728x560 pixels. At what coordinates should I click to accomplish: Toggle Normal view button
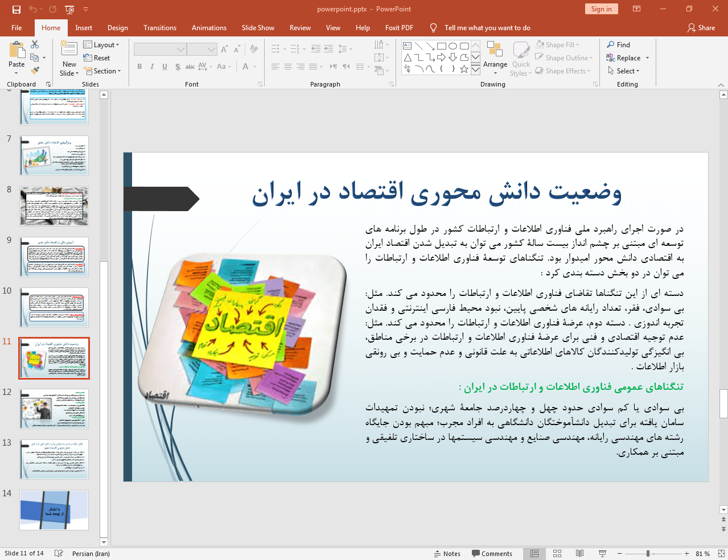click(534, 553)
